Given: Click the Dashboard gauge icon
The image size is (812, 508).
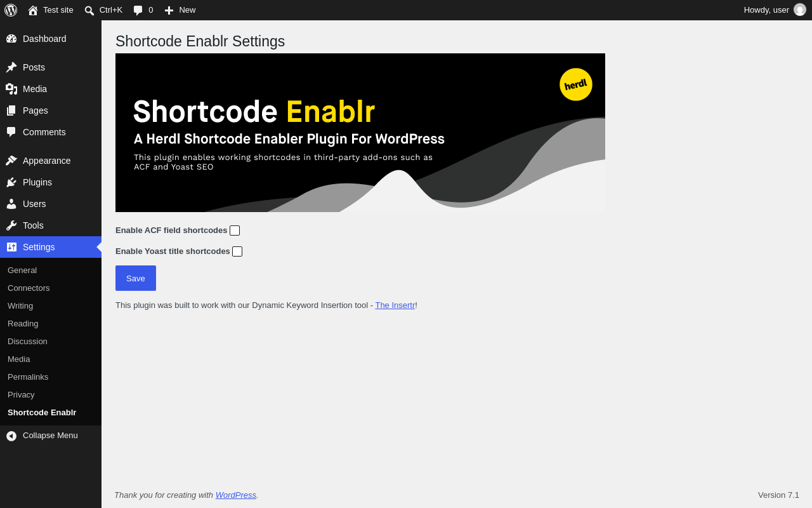Looking at the screenshot, I should [11, 39].
